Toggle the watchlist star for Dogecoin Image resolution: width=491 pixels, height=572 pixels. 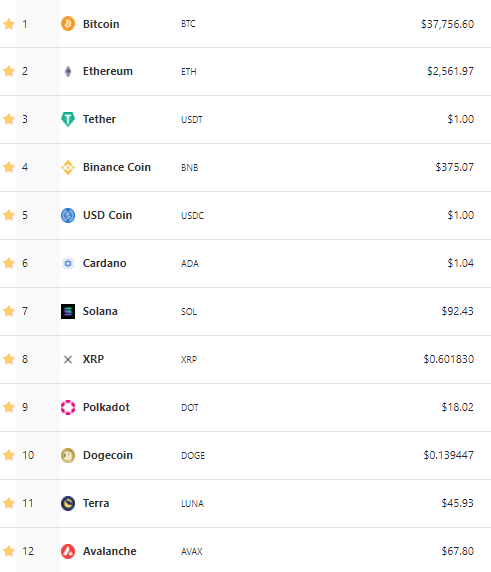click(x=9, y=455)
